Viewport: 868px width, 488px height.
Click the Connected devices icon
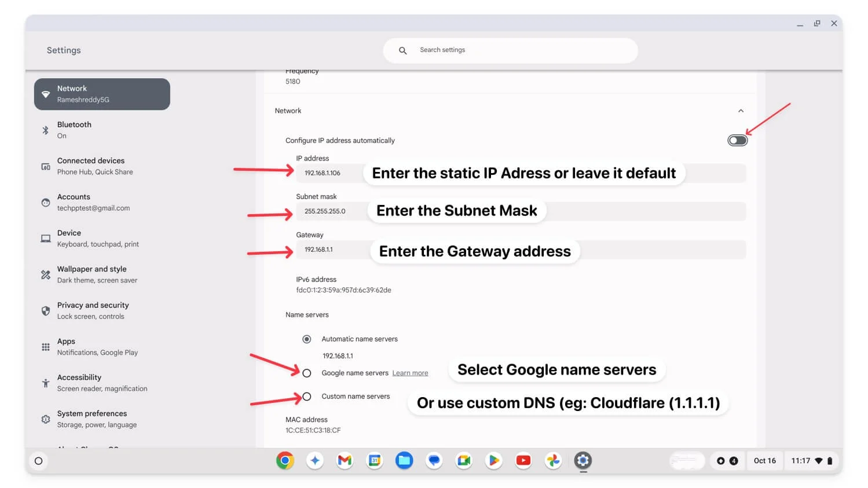46,167
